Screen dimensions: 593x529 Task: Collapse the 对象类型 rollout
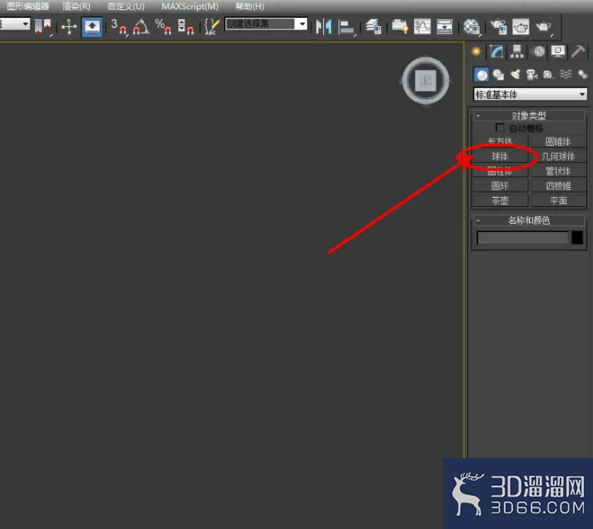pos(528,115)
